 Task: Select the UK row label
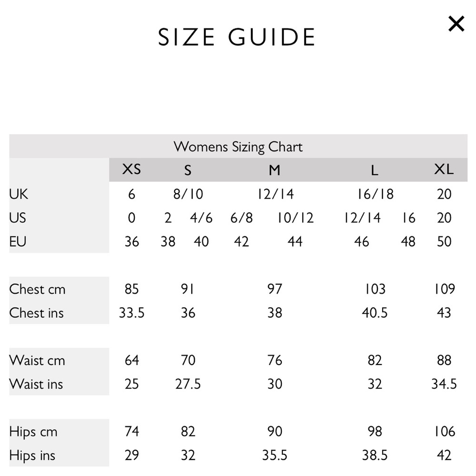click(x=19, y=194)
